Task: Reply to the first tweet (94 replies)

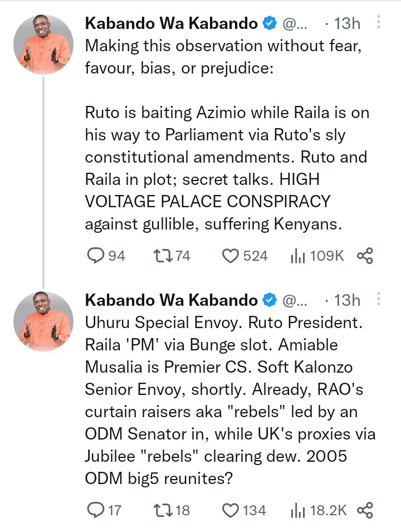Action: 97,256
